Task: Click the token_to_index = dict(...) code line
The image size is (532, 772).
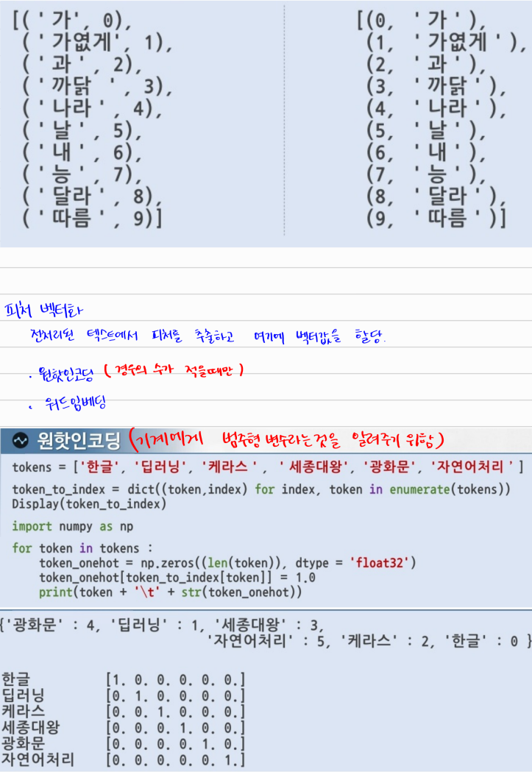Action: 261,489
